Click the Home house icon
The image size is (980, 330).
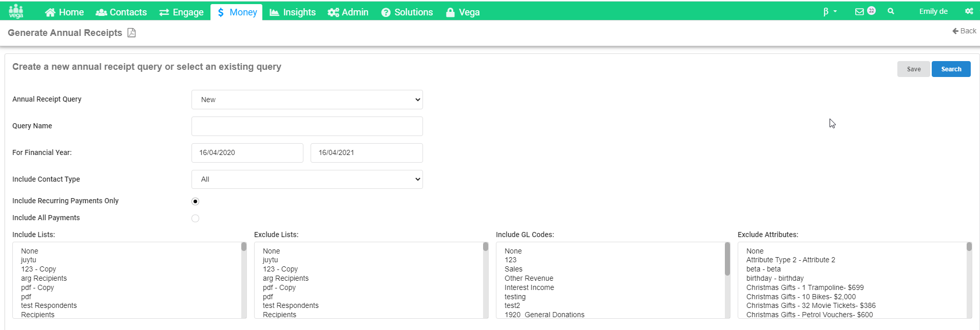[x=50, y=12]
